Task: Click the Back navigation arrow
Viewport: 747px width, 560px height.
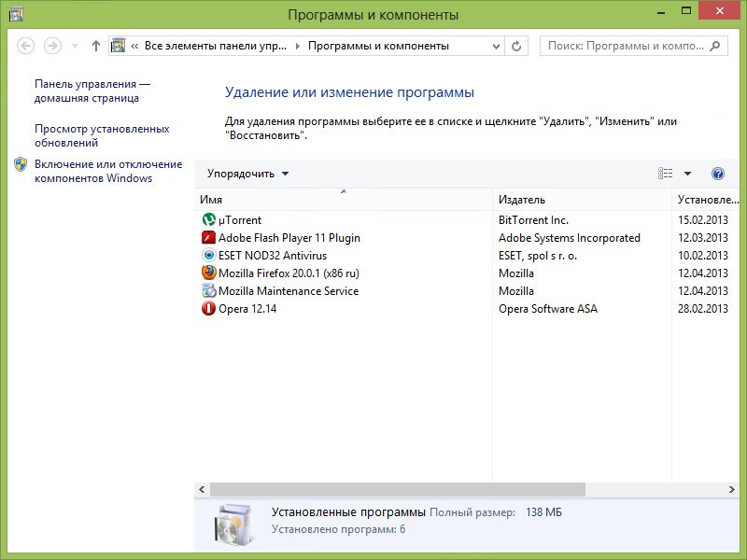Action: click(26, 46)
